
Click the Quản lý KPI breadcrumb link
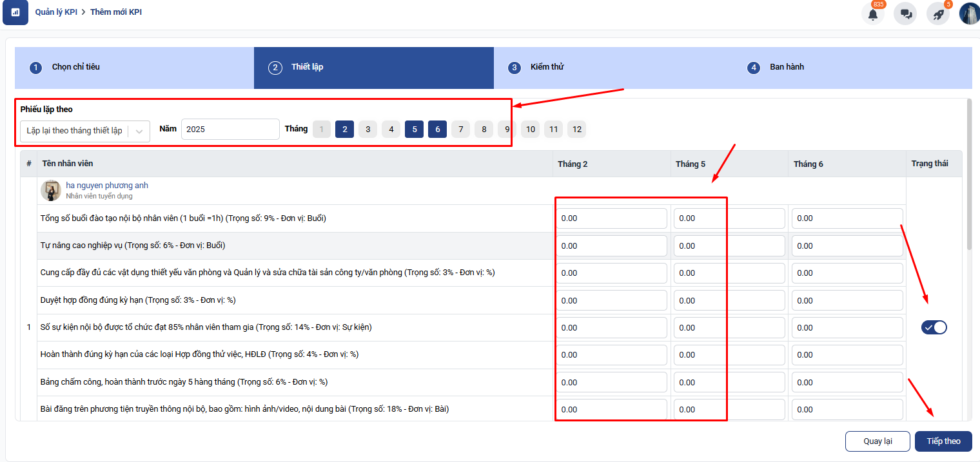[x=56, y=12]
